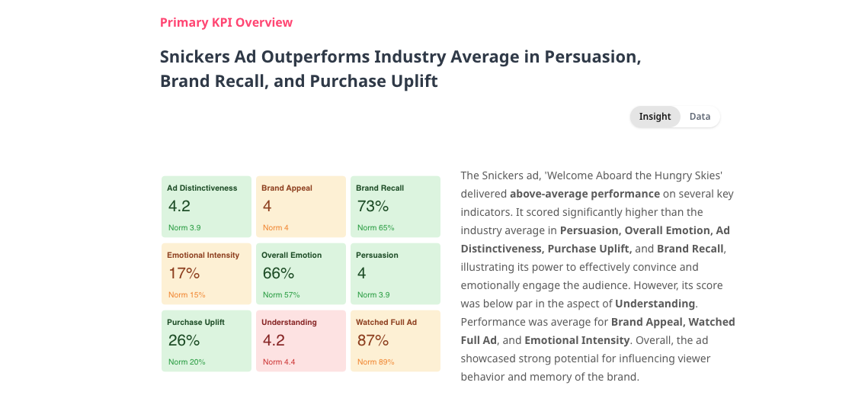Click the Norm 20% label under Purchase Uplift
The height and width of the screenshot is (405, 868).
[x=187, y=362]
